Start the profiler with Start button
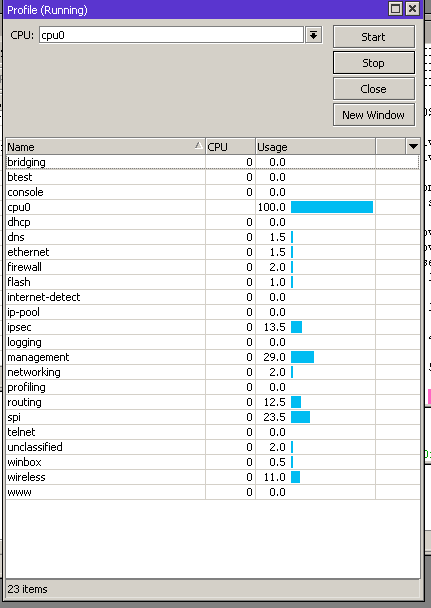Image resolution: width=431 pixels, height=608 pixels. pyautogui.click(x=374, y=37)
